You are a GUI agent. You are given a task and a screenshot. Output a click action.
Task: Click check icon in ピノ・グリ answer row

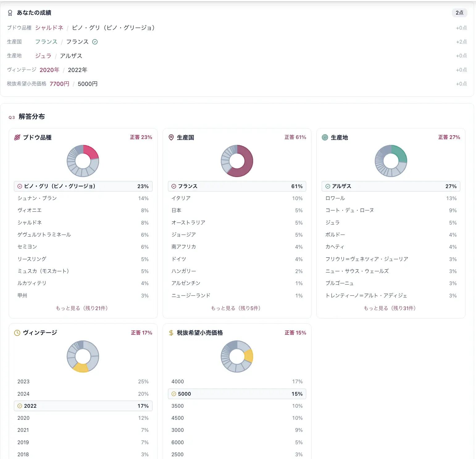pos(20,186)
